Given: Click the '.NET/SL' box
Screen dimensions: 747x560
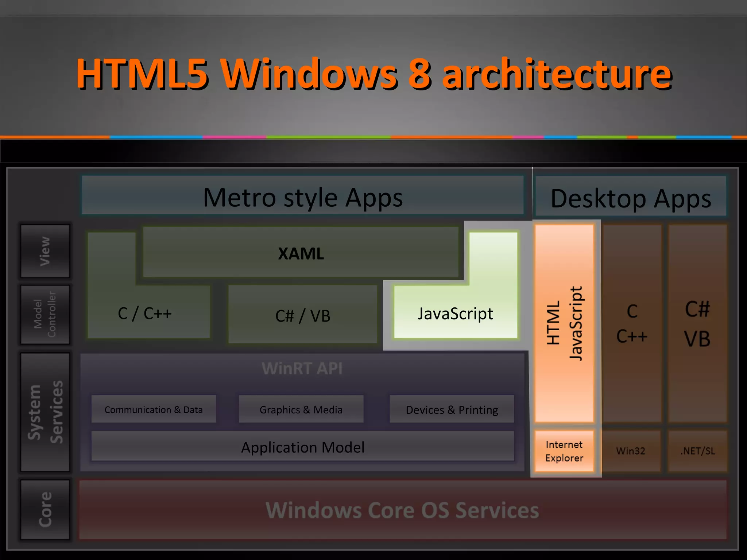Looking at the screenshot, I should coord(697,451).
